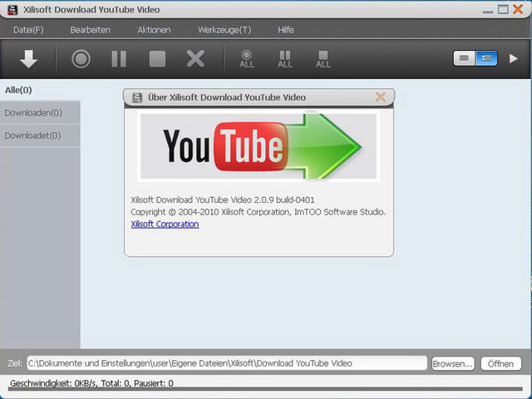
Task: Maximize the main window
Action: click(x=503, y=9)
